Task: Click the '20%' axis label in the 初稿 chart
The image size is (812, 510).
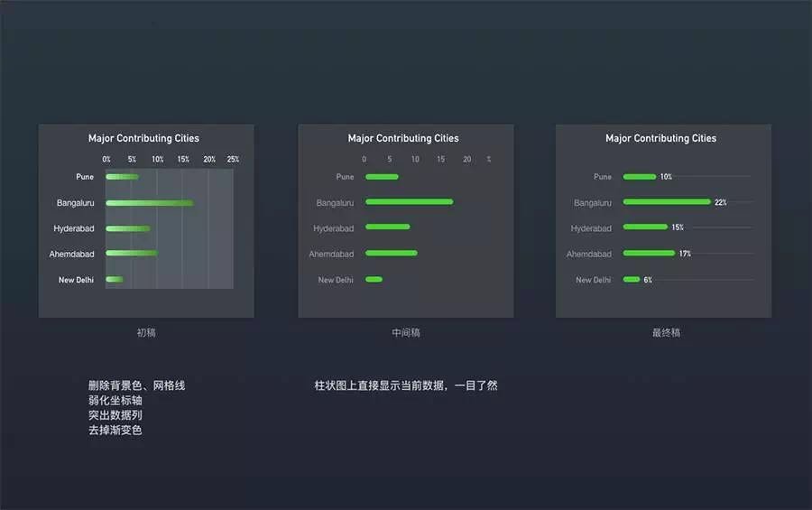Action: pyautogui.click(x=209, y=159)
